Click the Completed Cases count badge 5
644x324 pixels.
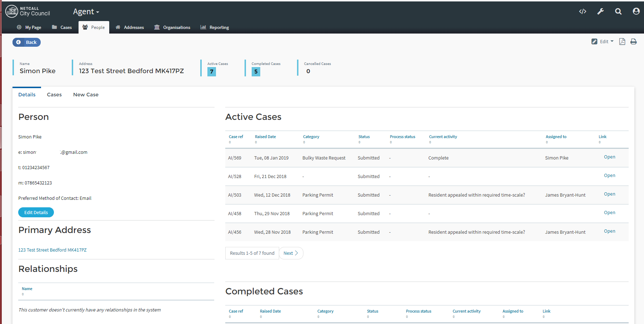tap(256, 72)
